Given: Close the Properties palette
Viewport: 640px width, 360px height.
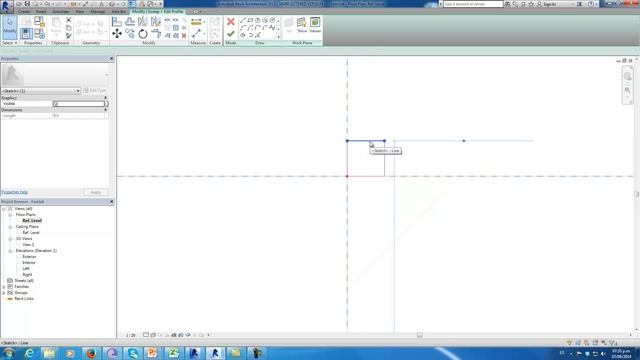Looking at the screenshot, I should point(111,59).
